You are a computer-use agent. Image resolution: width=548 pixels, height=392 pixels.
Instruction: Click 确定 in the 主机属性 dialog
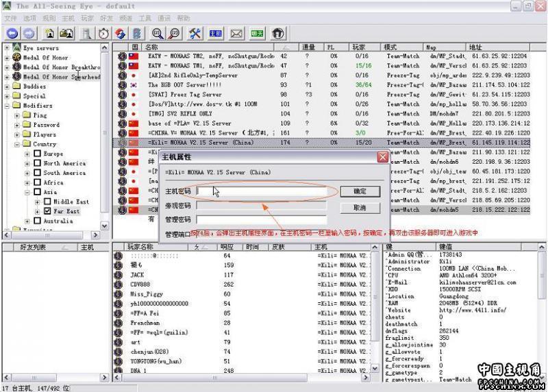[x=360, y=192]
